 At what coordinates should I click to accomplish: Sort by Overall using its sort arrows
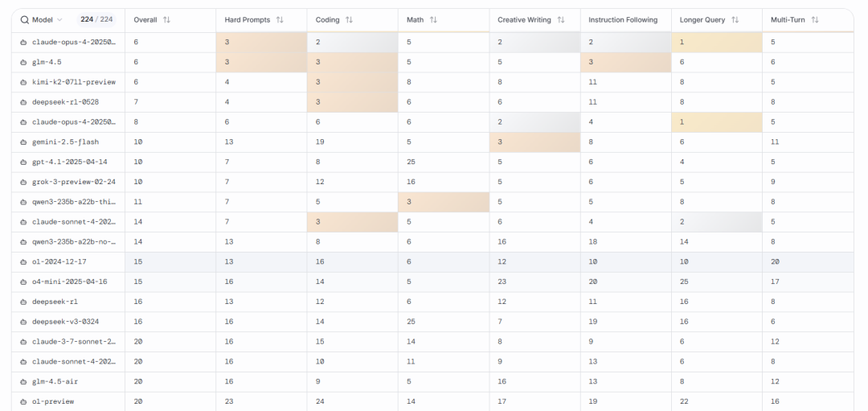pyautogui.click(x=166, y=19)
